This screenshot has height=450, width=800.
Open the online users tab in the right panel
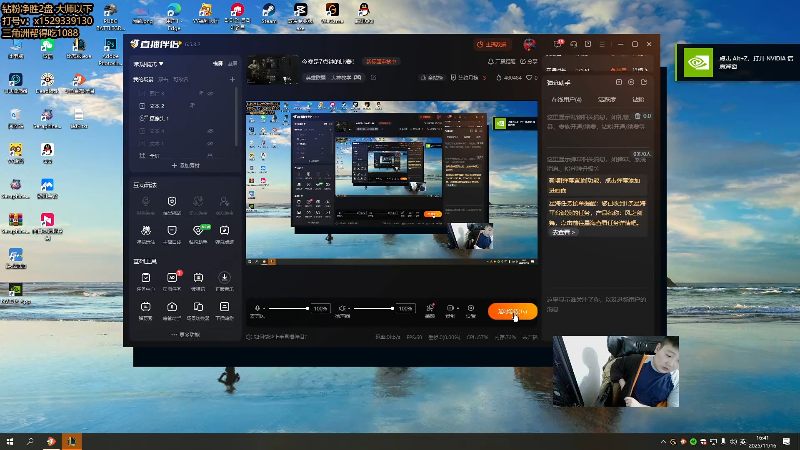(x=566, y=99)
